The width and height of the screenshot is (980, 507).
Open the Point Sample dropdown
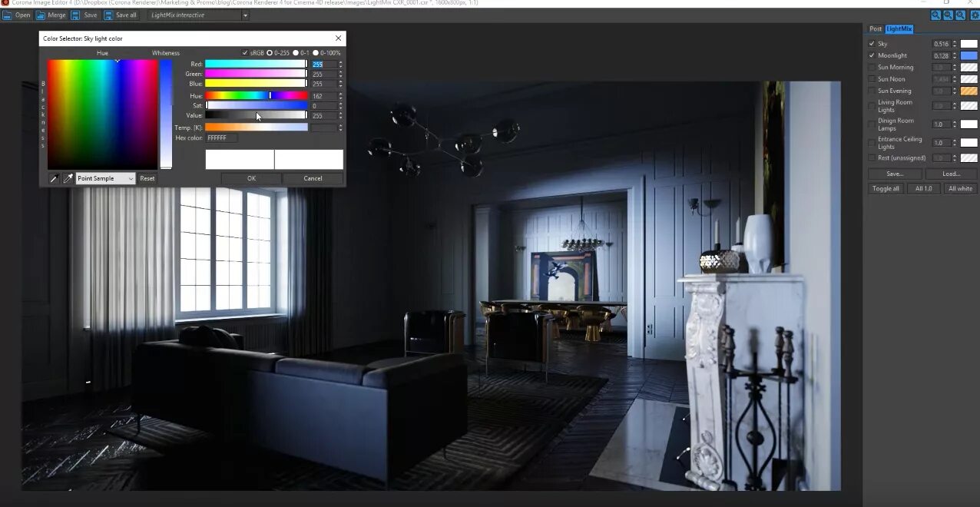pos(104,177)
